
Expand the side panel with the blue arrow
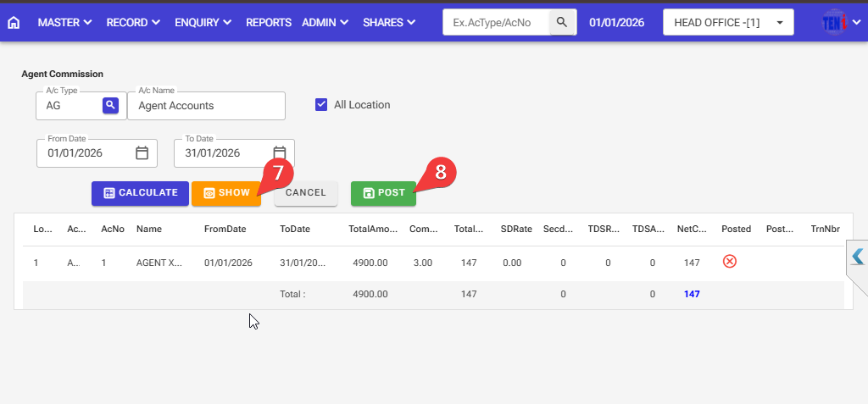856,257
